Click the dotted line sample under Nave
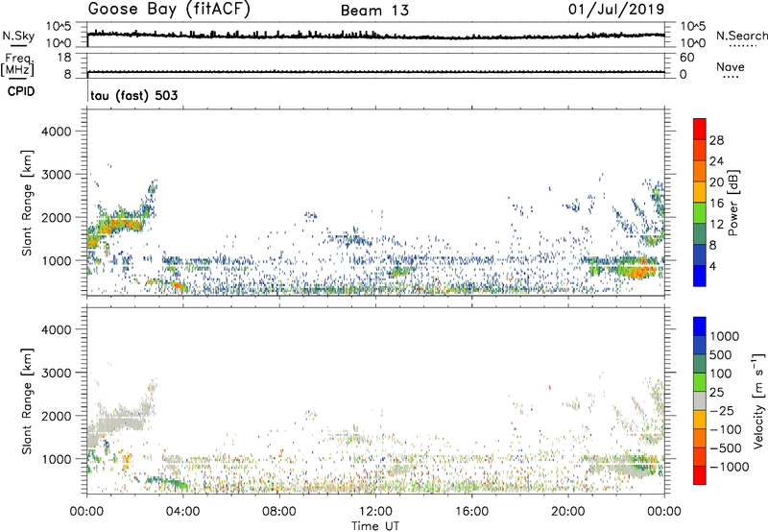768x532 pixels. (x=731, y=77)
